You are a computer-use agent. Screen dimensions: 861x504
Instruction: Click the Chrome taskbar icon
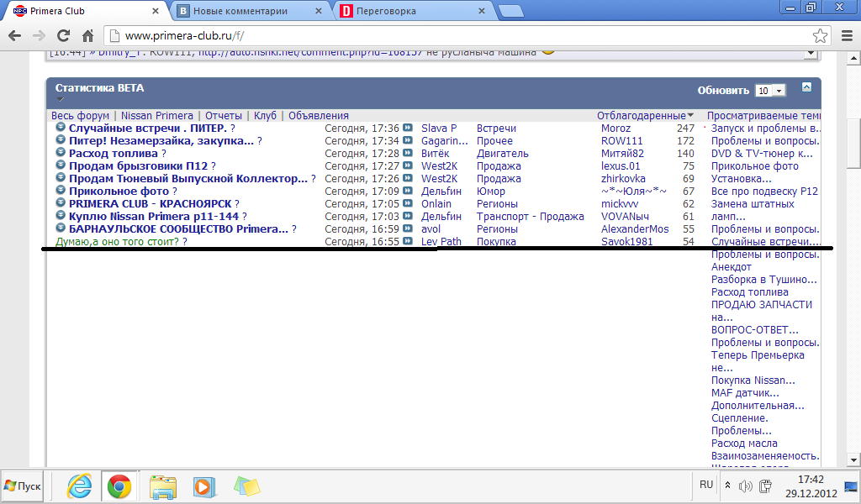119,486
